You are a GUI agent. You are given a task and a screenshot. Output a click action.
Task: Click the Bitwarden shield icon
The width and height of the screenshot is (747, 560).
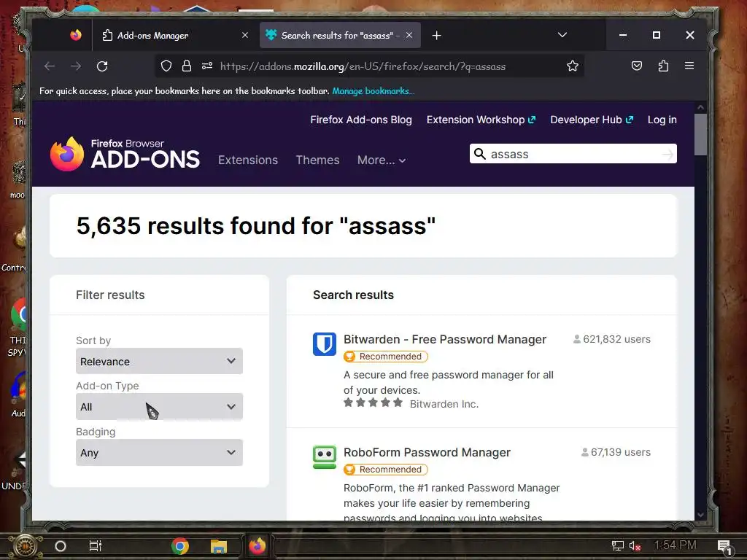click(325, 344)
